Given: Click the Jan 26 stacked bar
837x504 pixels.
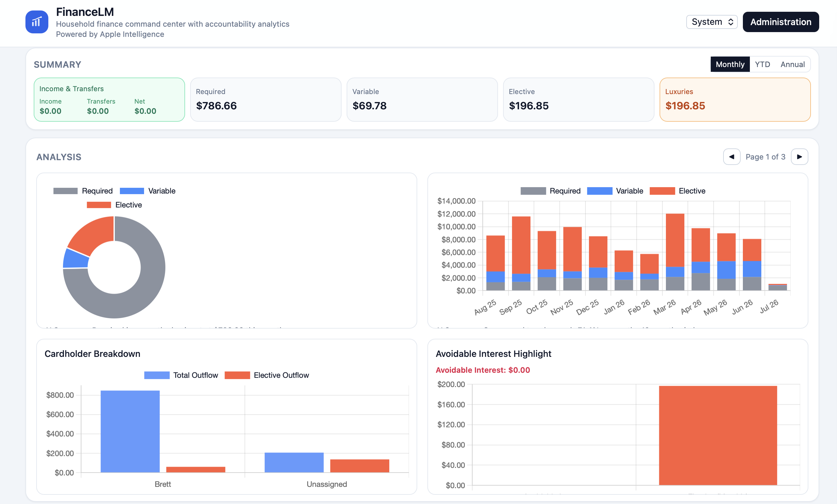Looking at the screenshot, I should [624, 270].
